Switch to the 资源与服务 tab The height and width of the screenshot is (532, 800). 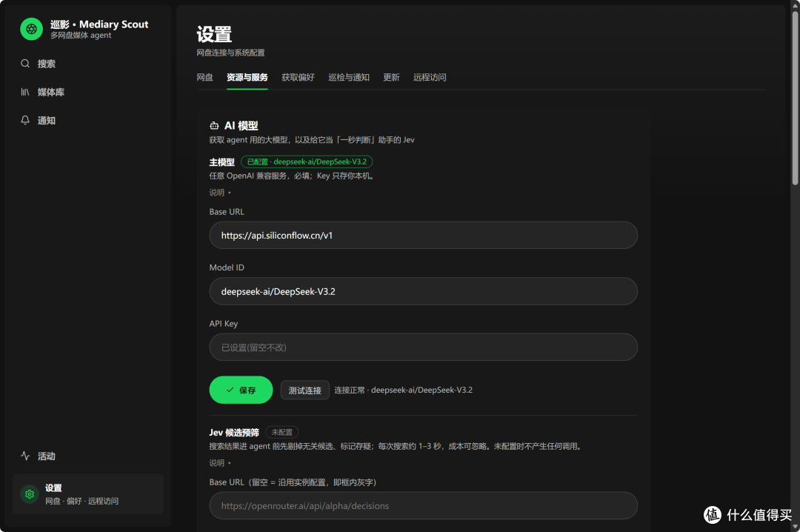pos(247,77)
